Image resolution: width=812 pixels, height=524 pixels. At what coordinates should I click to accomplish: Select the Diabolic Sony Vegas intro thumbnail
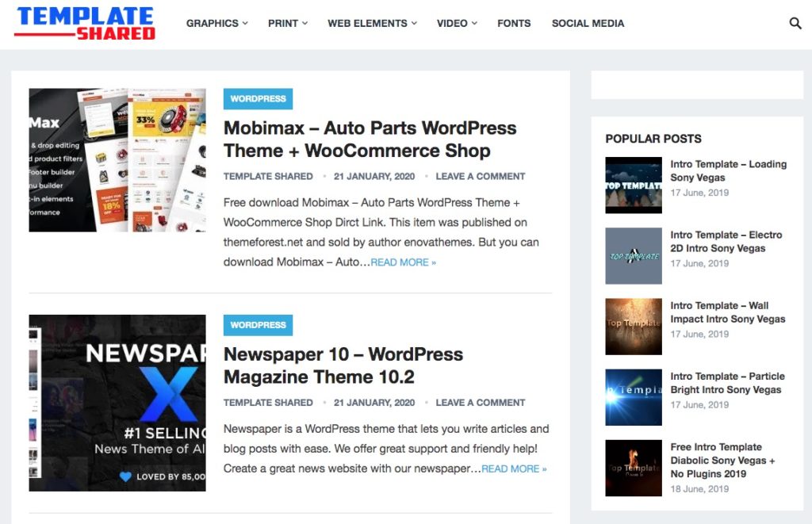pos(633,468)
